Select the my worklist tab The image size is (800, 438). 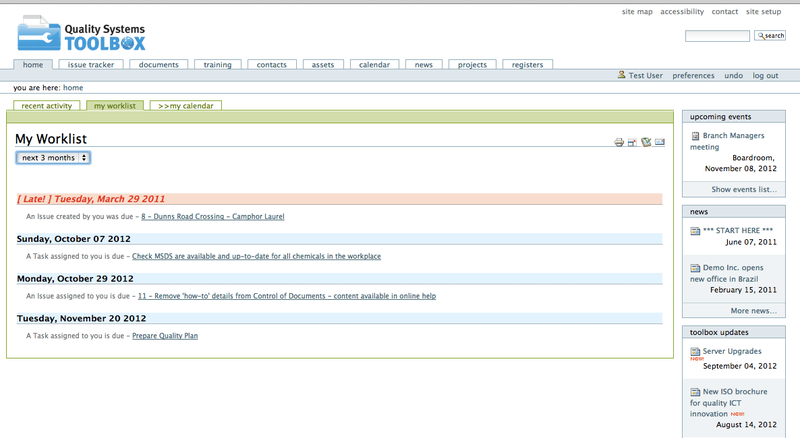[115, 106]
